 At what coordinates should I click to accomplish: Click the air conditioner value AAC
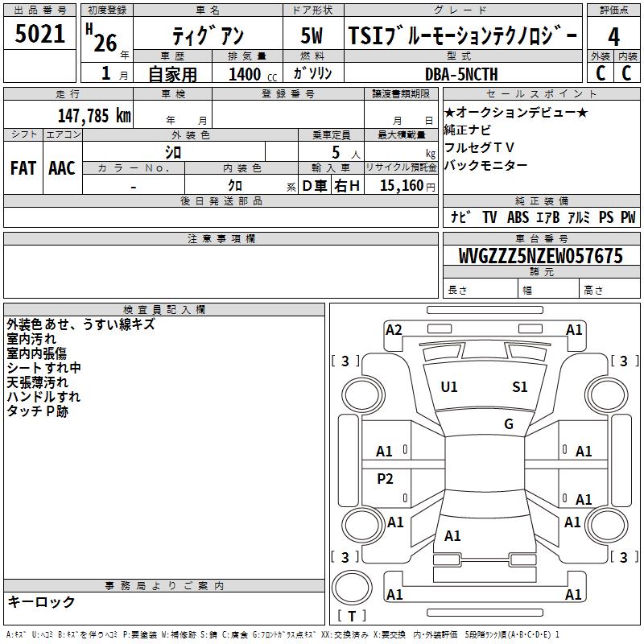point(62,168)
